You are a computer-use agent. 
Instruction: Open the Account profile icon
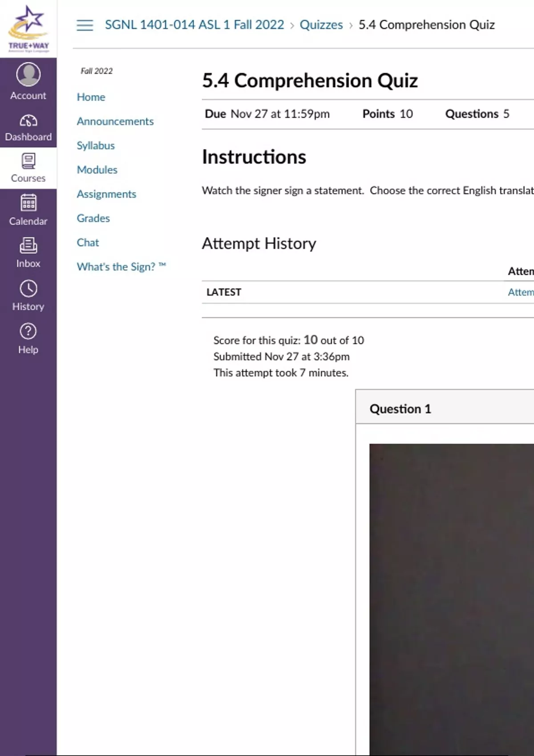[28, 74]
